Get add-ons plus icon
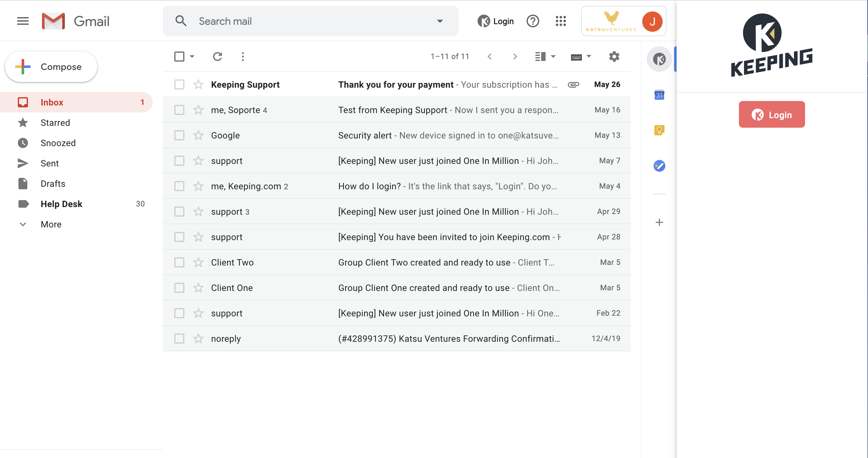 (659, 222)
